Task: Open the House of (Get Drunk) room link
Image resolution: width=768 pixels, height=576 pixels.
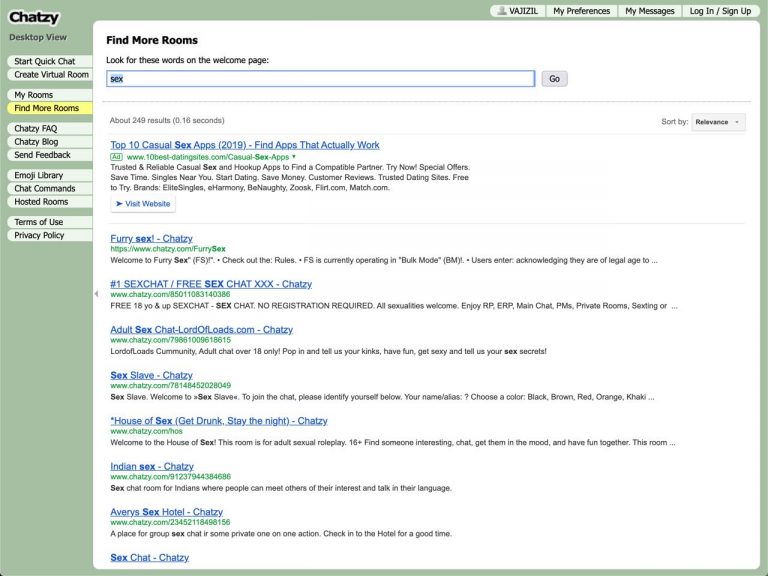Action: [219, 421]
